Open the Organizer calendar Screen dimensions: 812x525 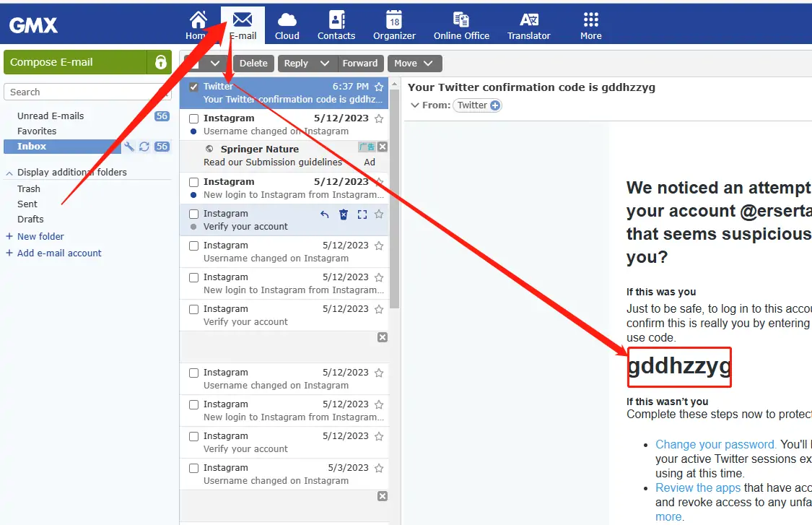(x=394, y=25)
